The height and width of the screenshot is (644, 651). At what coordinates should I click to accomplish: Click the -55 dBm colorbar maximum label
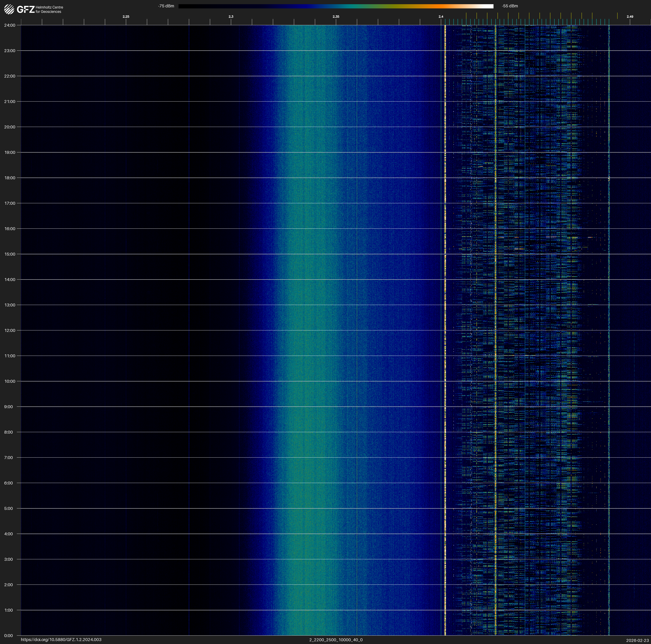click(510, 6)
